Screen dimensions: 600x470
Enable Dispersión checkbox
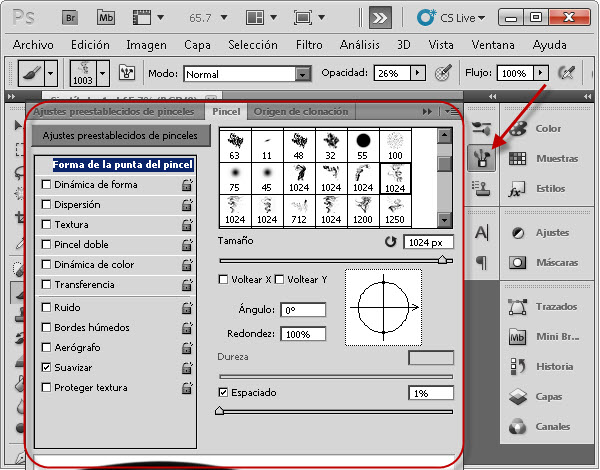[46, 204]
